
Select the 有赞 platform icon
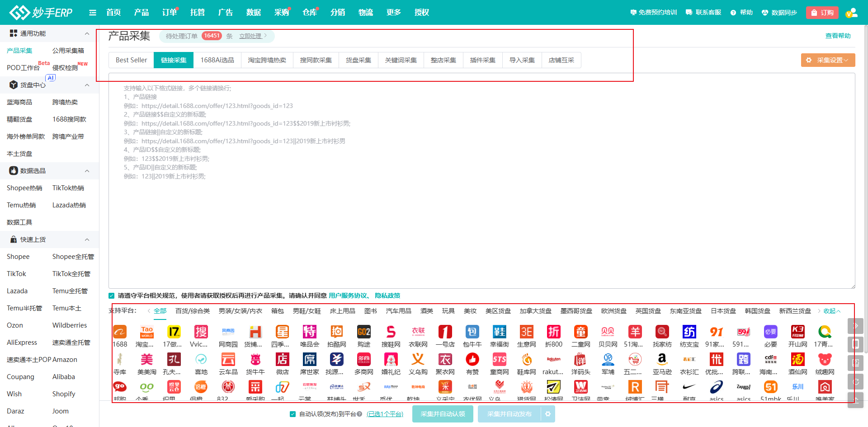472,360
